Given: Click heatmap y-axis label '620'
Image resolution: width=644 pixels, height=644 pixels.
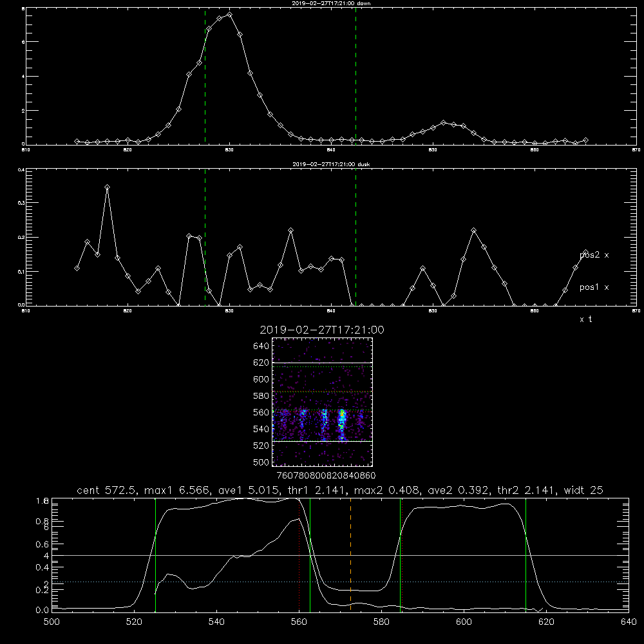Looking at the screenshot, I should (x=261, y=363).
